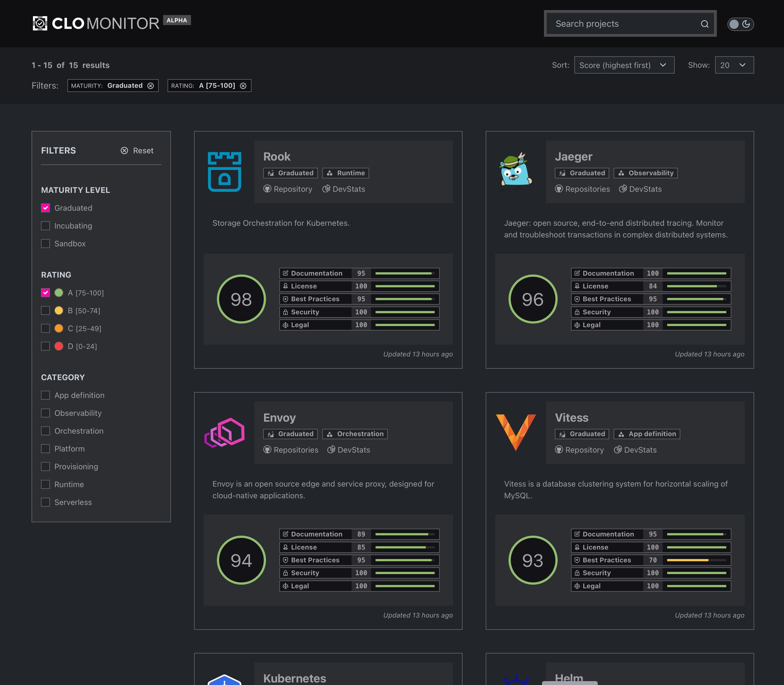Uncheck the Graduated maturity checkbox

(x=45, y=208)
